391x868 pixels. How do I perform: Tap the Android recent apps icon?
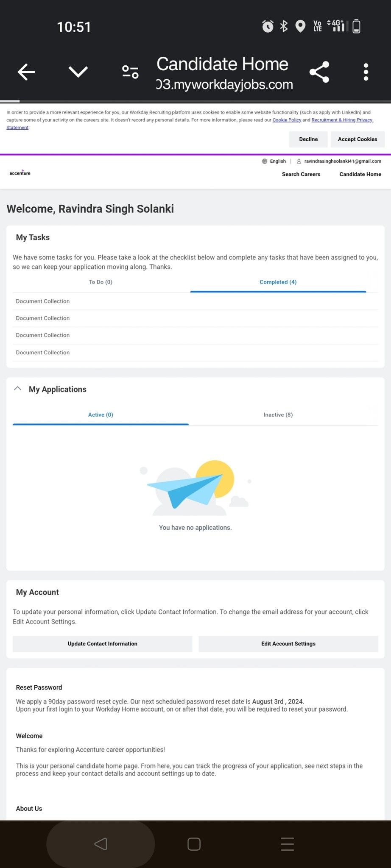pyautogui.click(x=287, y=844)
